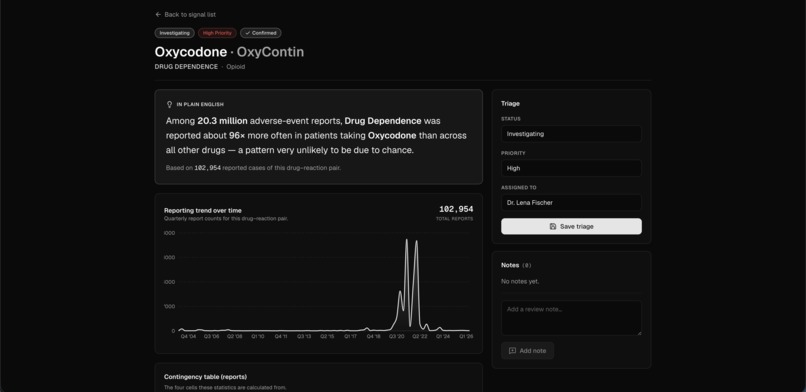The image size is (806, 392).
Task: Click the Q3 '20 axis label
Action: (x=396, y=337)
